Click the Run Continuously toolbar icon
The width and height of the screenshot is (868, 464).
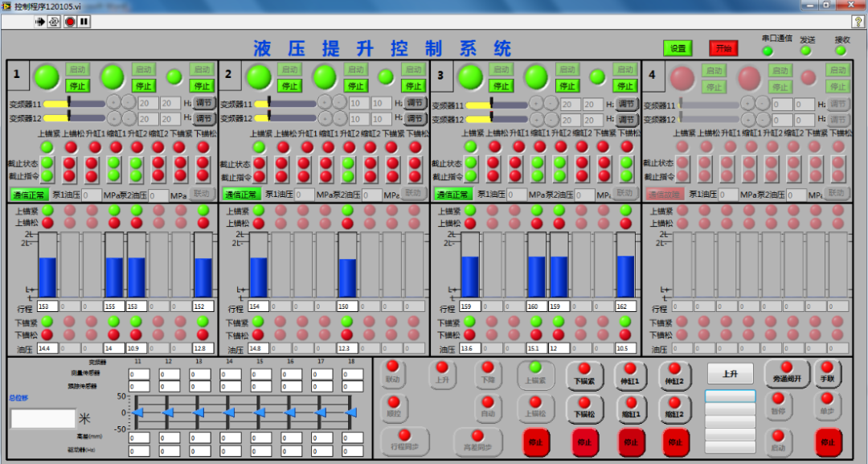tap(54, 22)
